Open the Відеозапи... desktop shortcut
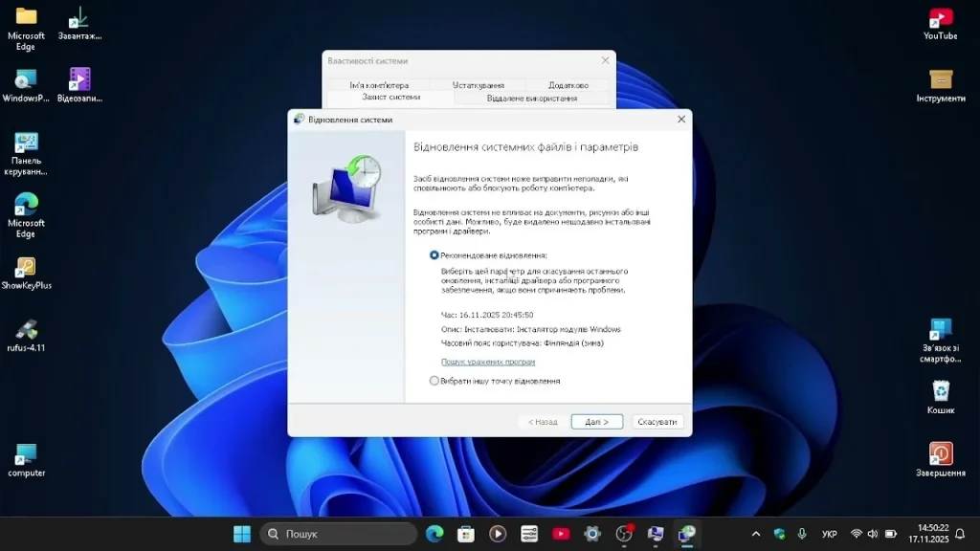This screenshot has height=551, width=980. (79, 86)
